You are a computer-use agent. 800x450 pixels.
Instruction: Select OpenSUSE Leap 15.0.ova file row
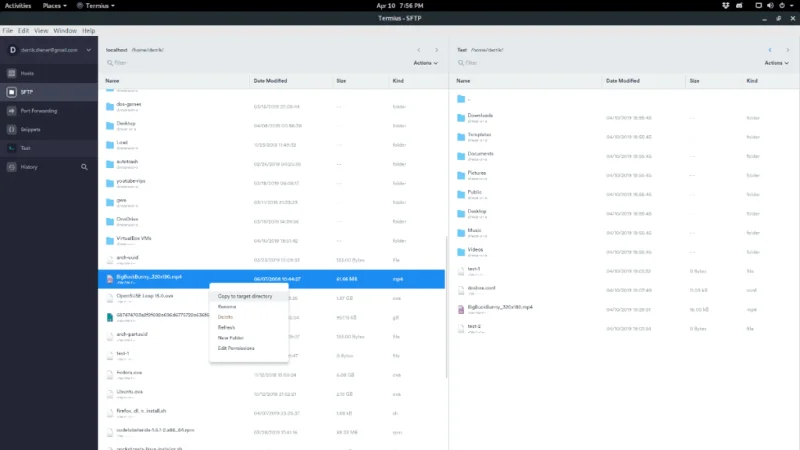(271, 298)
